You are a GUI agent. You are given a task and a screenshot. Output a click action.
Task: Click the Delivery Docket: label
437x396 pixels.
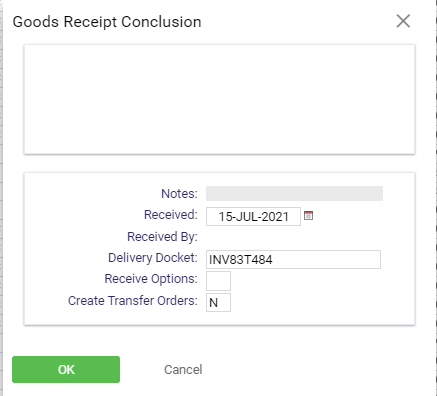(153, 258)
